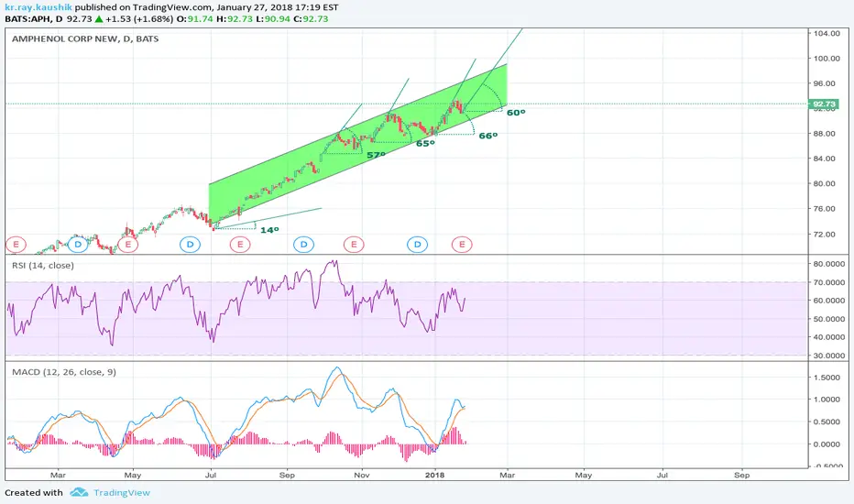Select the leftmost D dividend marker
Screen dimensions: 854x504
(x=78, y=244)
